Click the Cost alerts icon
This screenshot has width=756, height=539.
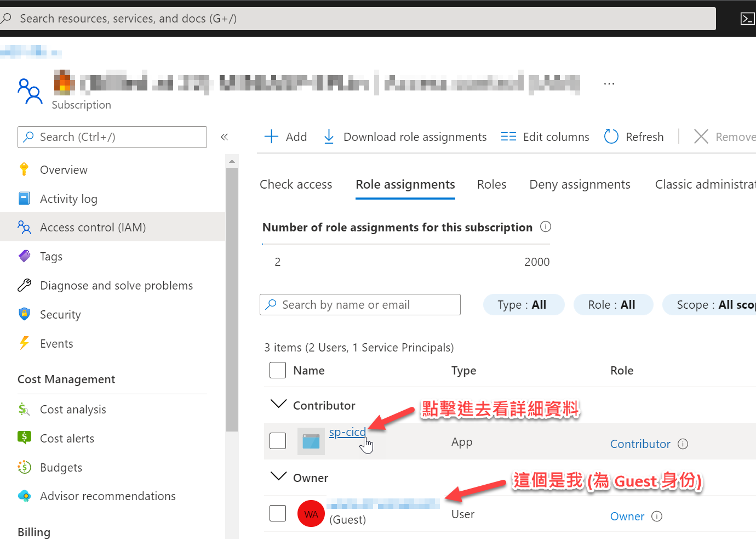coord(24,438)
